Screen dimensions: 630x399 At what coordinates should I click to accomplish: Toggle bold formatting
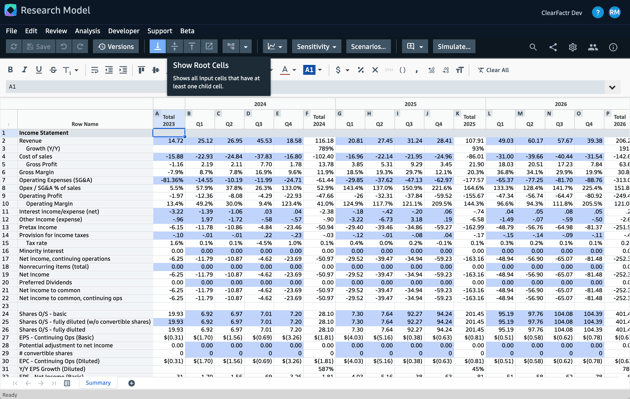(10, 70)
